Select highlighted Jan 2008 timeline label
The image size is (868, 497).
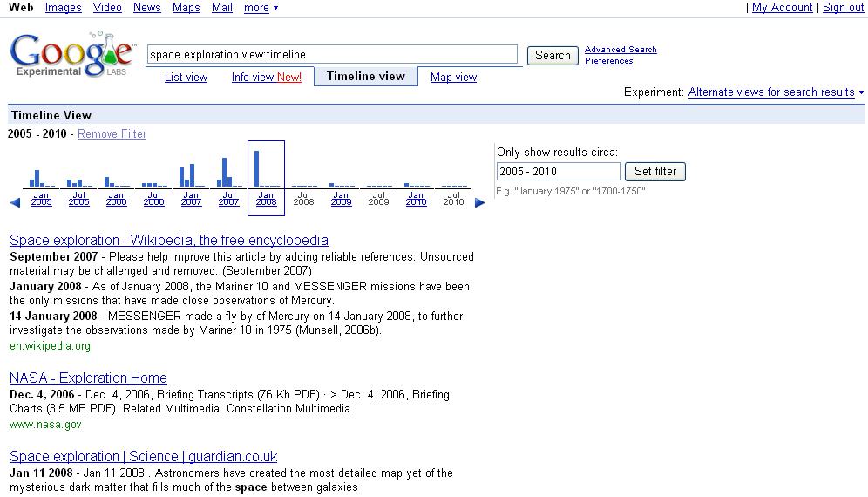267,198
